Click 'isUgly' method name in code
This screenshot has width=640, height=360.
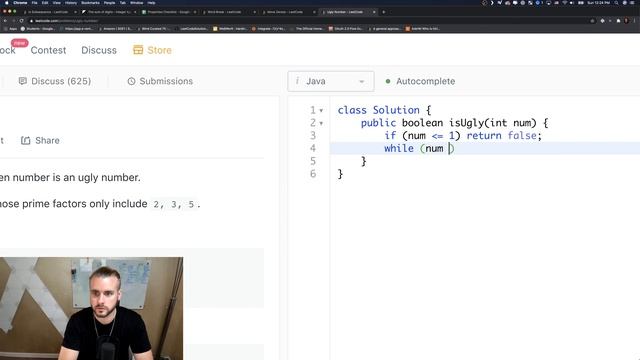(x=467, y=123)
